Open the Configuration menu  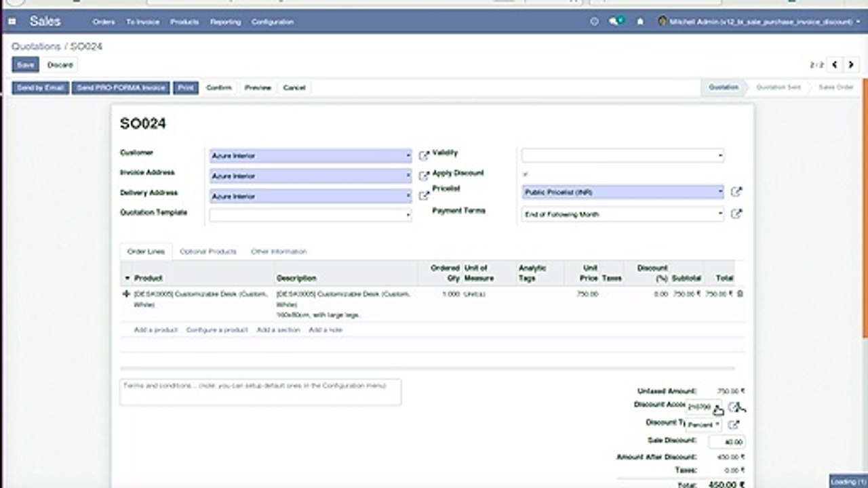click(273, 22)
